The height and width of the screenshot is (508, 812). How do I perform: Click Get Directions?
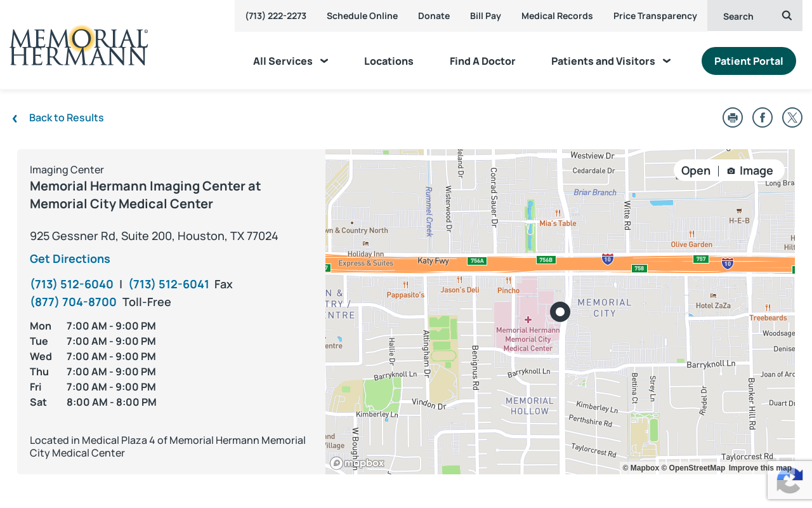click(70, 259)
